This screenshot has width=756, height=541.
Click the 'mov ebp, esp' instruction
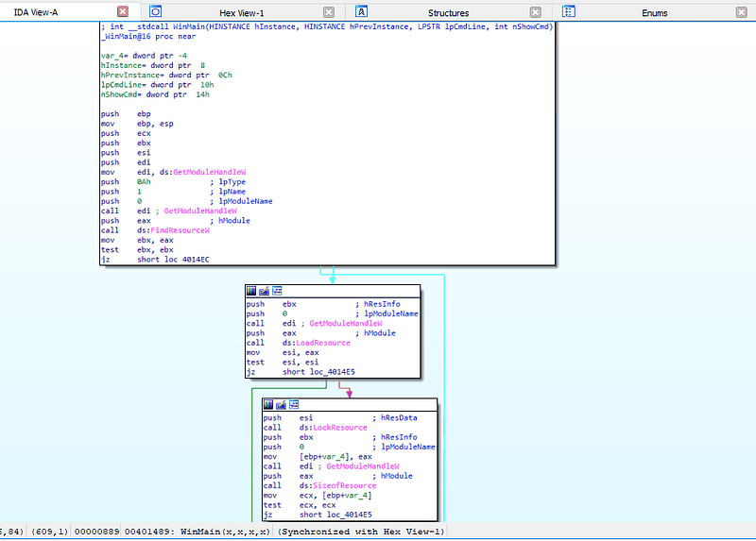[137, 124]
